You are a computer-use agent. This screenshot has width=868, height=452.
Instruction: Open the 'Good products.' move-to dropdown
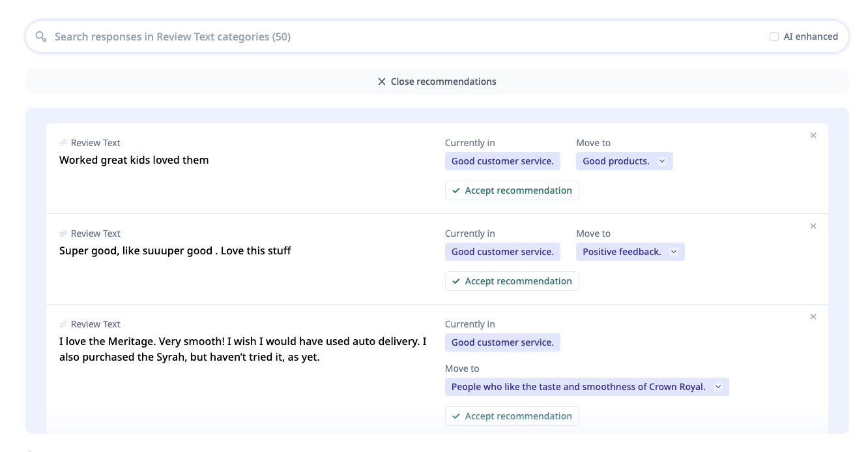click(662, 161)
